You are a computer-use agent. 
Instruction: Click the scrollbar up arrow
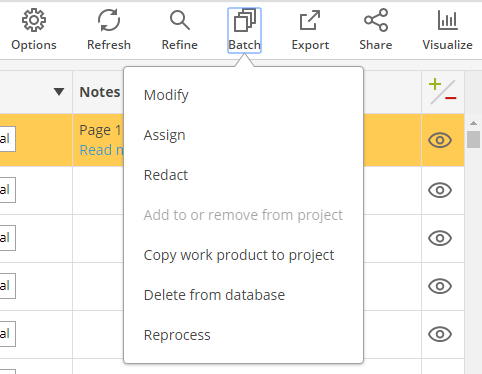(473, 123)
